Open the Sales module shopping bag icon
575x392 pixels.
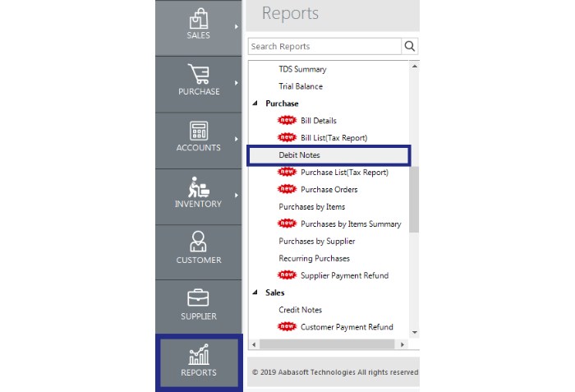[x=199, y=18]
